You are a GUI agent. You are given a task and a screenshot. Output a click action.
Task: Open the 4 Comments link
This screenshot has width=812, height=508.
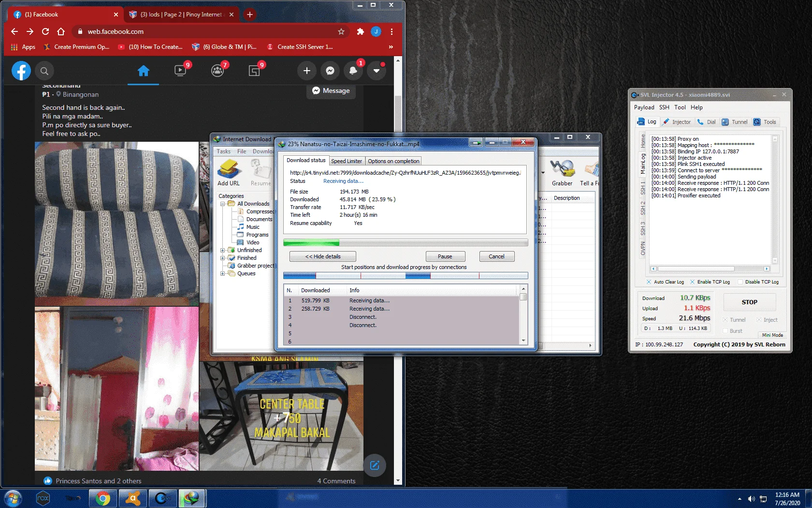point(336,481)
